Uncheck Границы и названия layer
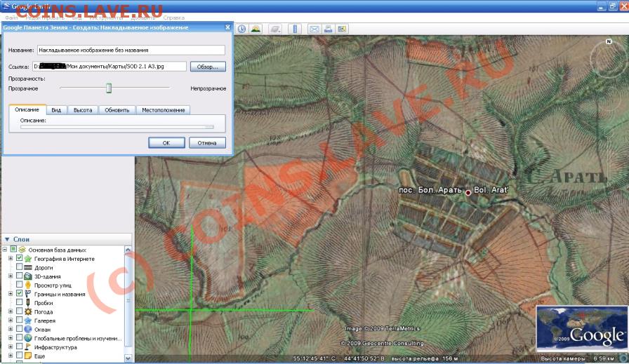Viewport: 629px width, 364px height. coord(19,293)
